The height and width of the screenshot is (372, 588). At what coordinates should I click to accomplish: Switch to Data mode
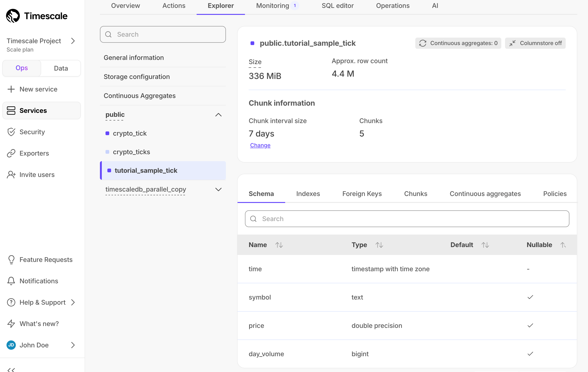tap(61, 68)
